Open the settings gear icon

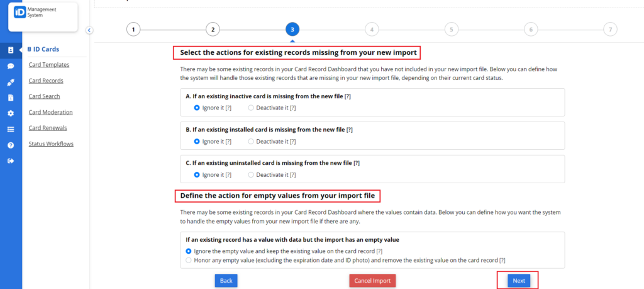click(11, 113)
